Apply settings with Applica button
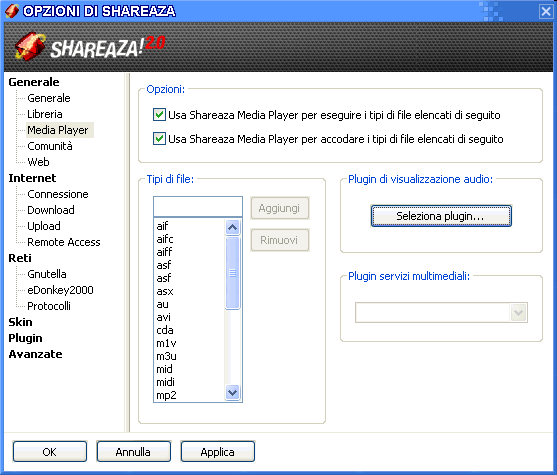This screenshot has width=557, height=475. tap(217, 452)
